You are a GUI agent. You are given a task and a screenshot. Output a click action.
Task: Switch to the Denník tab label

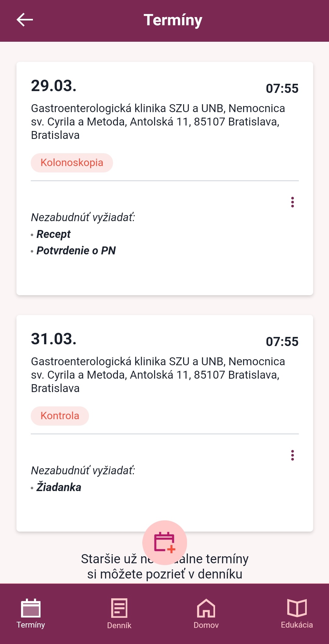tap(119, 625)
